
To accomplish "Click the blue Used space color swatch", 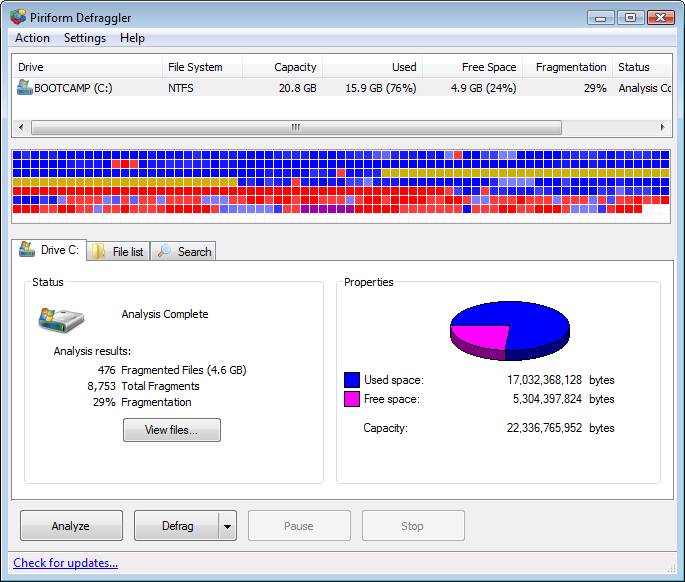I will (x=352, y=380).
